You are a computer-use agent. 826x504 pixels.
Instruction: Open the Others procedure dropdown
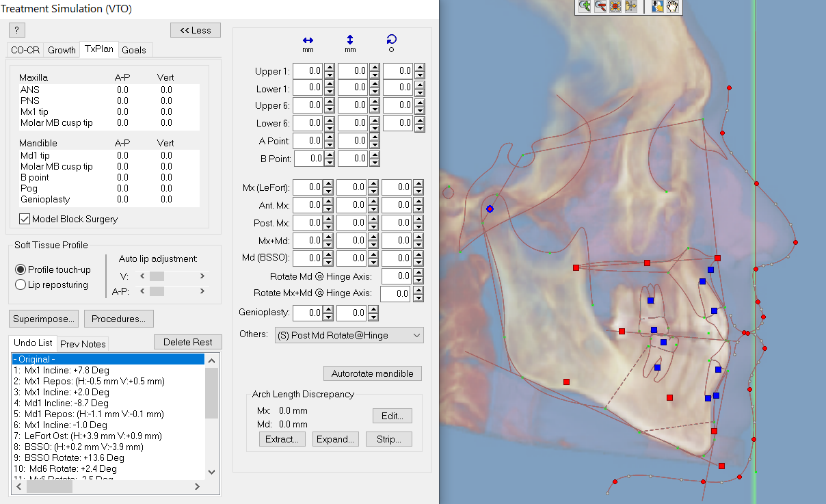pyautogui.click(x=348, y=335)
